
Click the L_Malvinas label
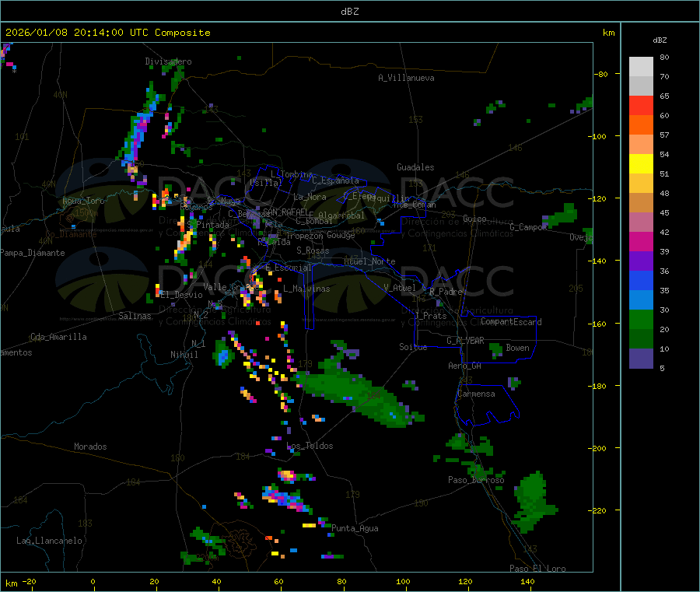coord(306,289)
